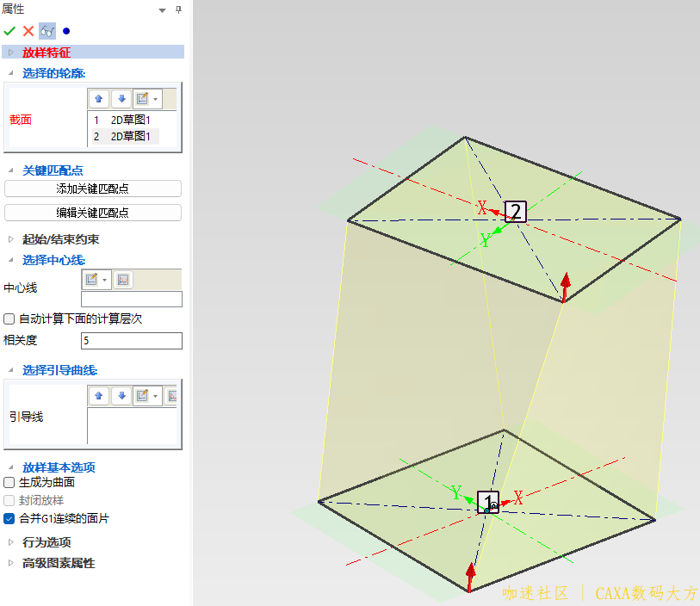The width and height of the screenshot is (700, 606).
Task: Cancel the loft with the red X
Action: pyautogui.click(x=28, y=31)
